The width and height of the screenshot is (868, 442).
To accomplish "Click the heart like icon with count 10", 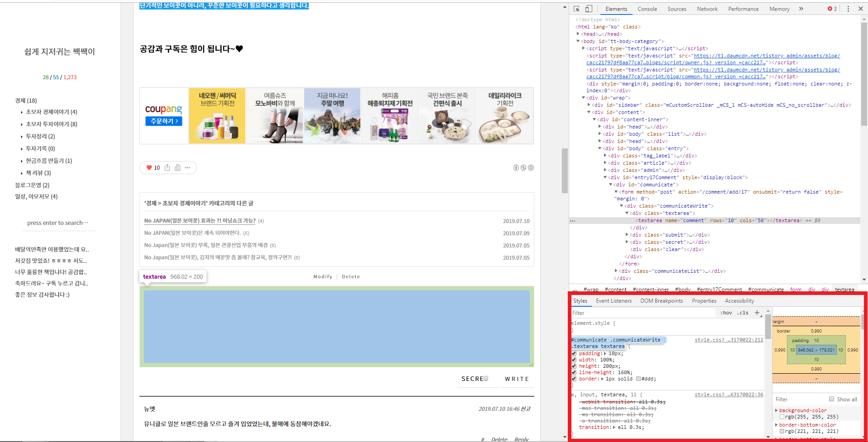I will click(x=149, y=167).
